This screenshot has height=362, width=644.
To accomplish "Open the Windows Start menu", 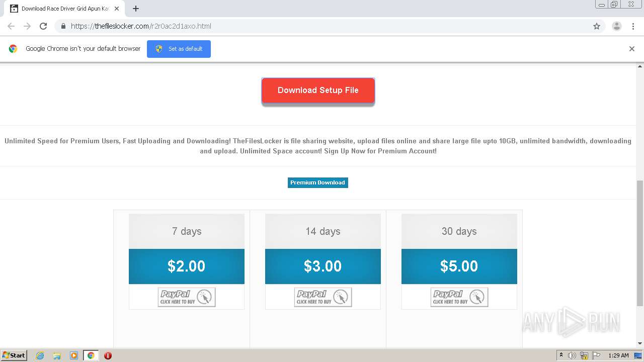I will [x=14, y=355].
